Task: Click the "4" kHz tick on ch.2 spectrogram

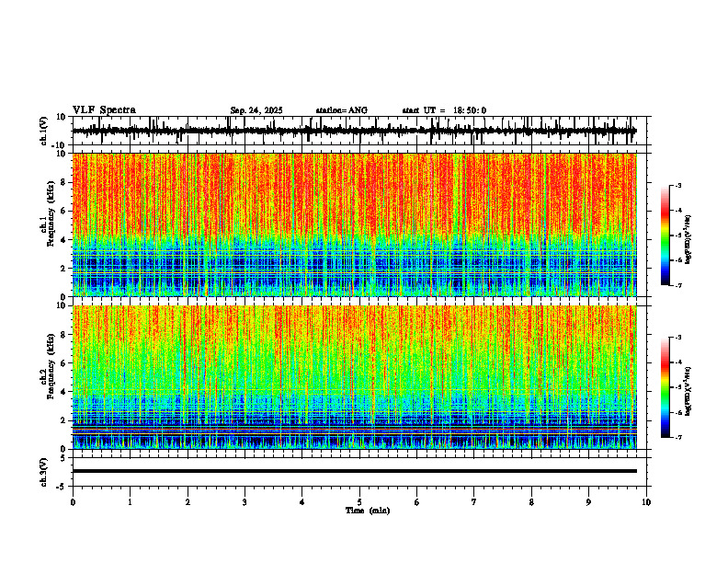Action: 65,392
